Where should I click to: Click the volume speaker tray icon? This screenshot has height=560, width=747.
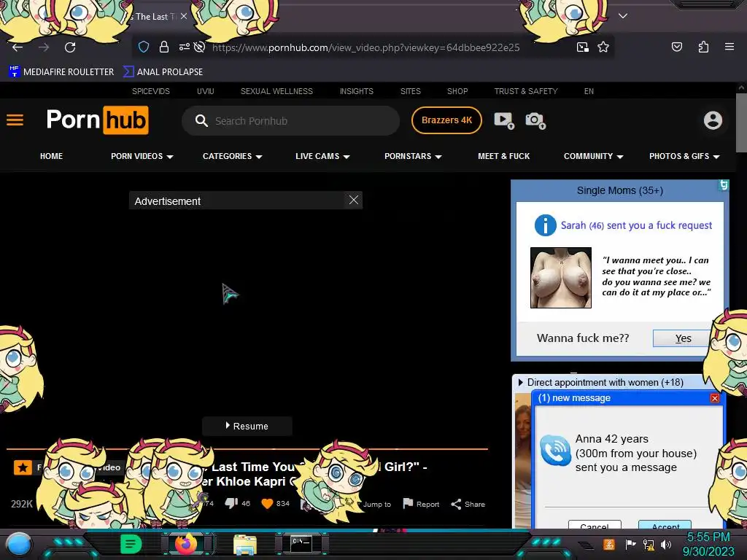(666, 544)
